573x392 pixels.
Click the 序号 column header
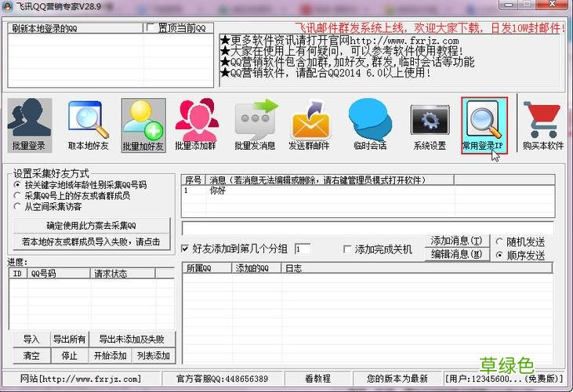194,180
